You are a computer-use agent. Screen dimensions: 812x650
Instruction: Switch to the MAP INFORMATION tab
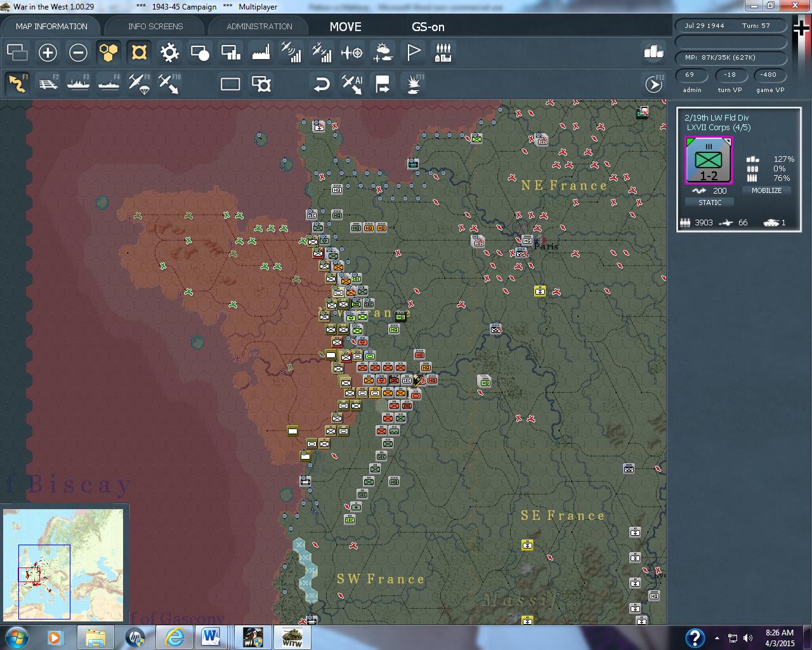click(x=51, y=26)
